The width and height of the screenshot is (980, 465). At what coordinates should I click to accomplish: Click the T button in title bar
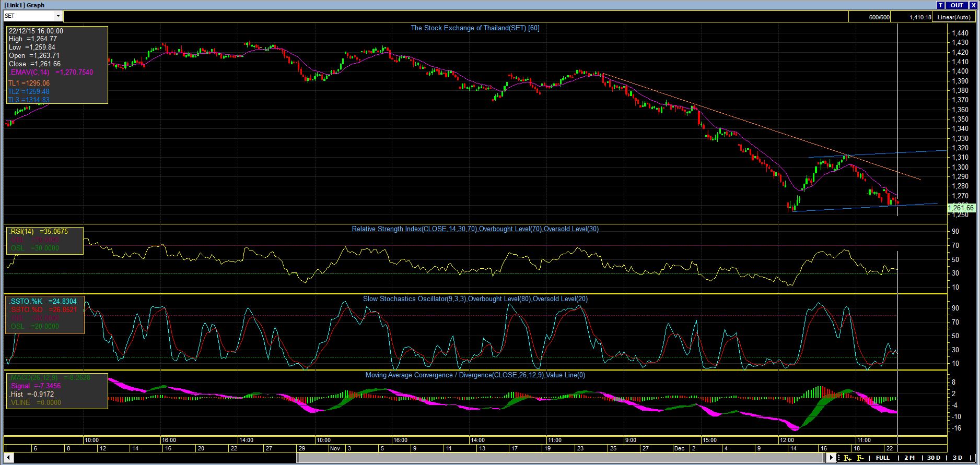tap(941, 5)
